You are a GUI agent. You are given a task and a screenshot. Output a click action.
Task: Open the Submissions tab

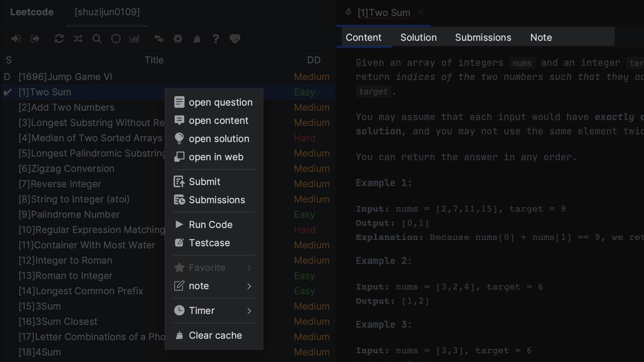click(x=483, y=38)
